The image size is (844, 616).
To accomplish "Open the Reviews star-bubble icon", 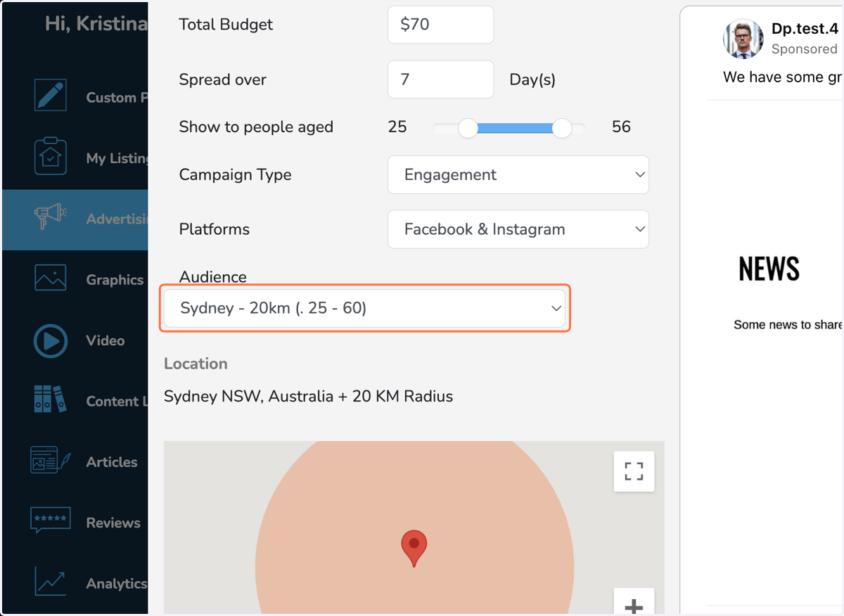I will pos(51,521).
